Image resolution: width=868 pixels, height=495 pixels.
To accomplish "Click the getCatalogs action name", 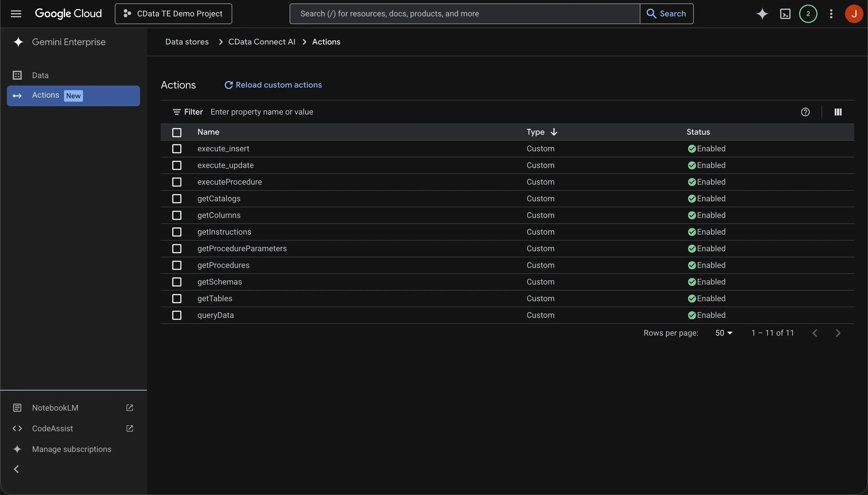I will (219, 198).
